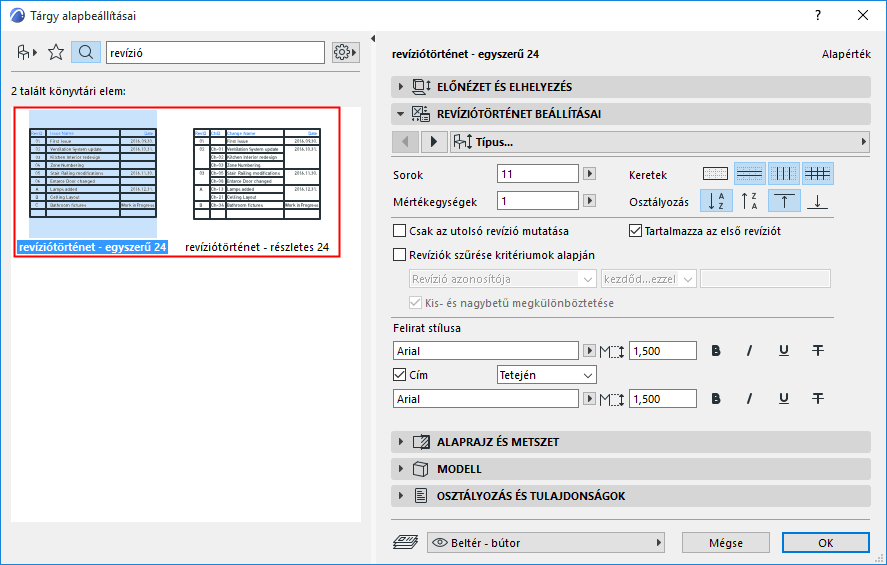The image size is (887, 565).
Task: Open the library folder view icon
Action: 27,53
